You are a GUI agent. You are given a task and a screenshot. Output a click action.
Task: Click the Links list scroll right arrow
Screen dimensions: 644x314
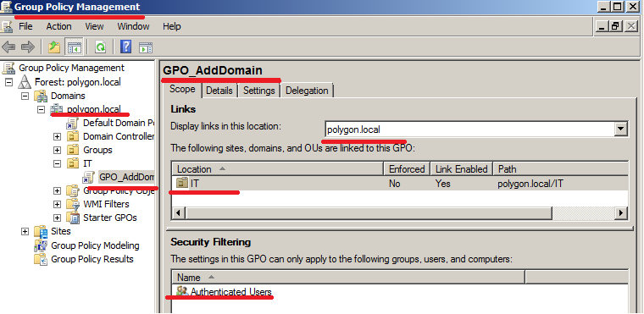click(x=621, y=213)
